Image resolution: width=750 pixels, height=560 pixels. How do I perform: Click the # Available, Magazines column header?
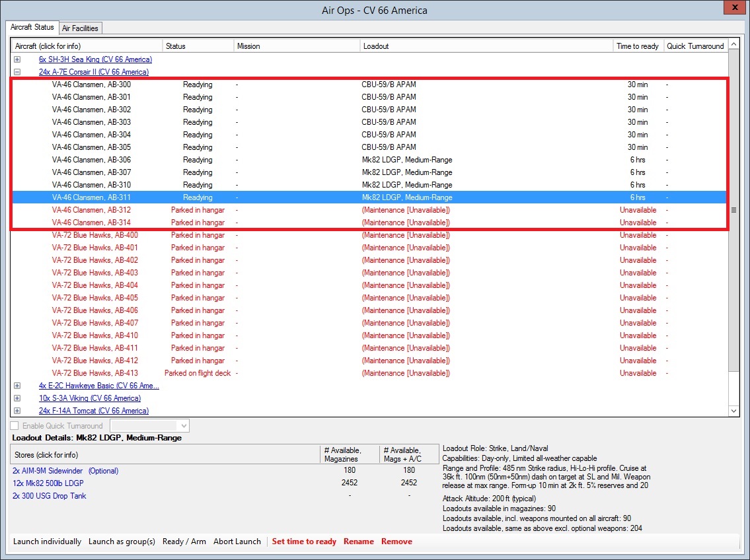click(x=350, y=454)
